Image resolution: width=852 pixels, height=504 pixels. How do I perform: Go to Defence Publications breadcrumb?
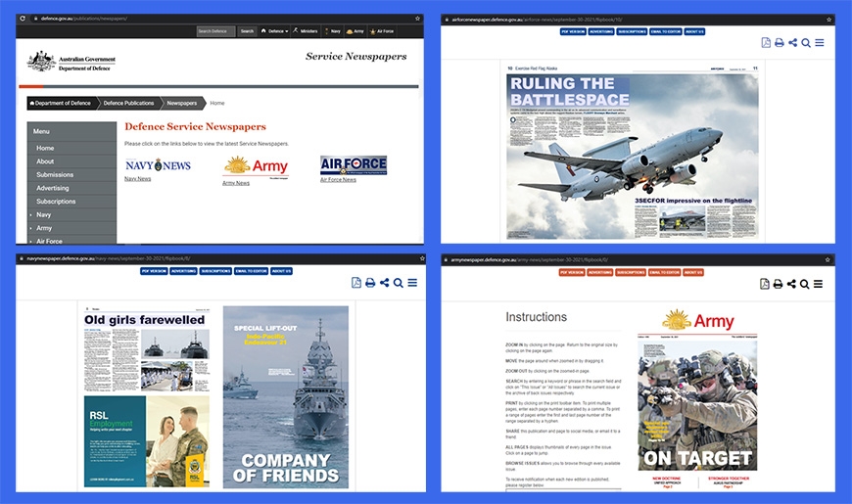(x=128, y=103)
